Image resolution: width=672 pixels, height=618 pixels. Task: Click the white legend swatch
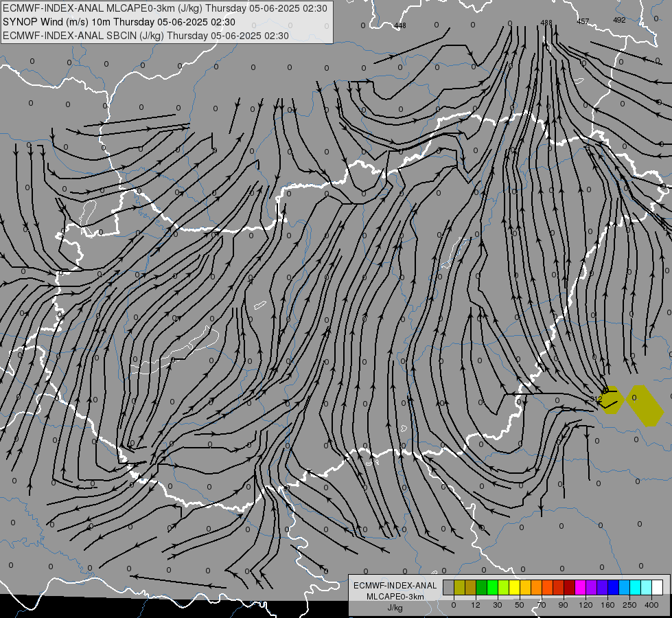click(658, 587)
